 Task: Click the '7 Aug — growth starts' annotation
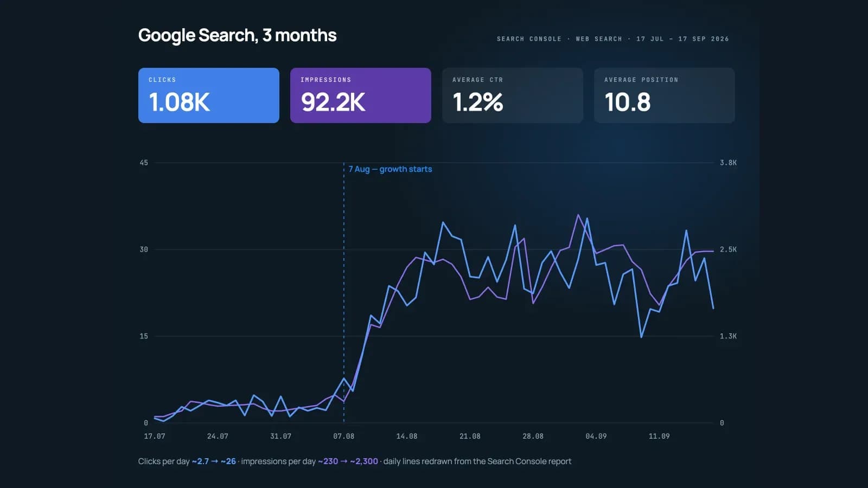click(391, 169)
